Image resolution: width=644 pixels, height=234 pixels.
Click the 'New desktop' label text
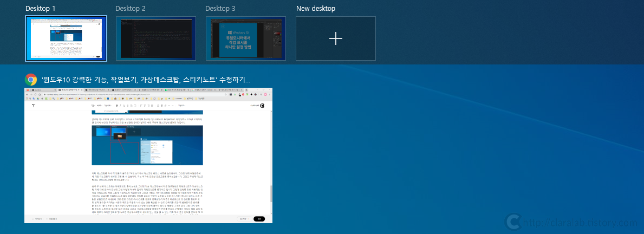(316, 8)
